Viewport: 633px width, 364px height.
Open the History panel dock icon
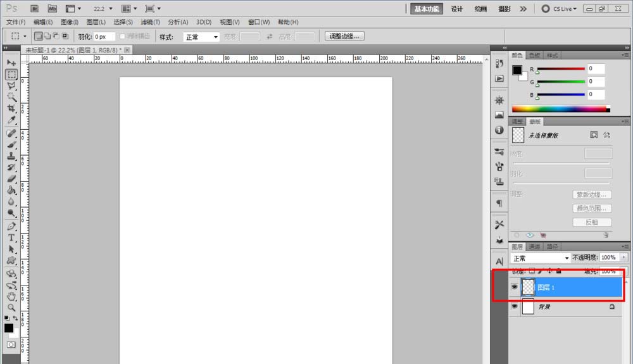tap(499, 63)
